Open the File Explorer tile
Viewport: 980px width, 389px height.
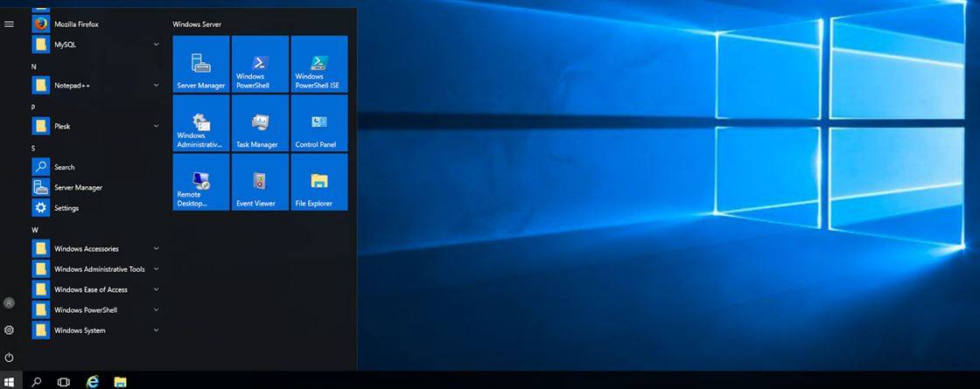319,183
